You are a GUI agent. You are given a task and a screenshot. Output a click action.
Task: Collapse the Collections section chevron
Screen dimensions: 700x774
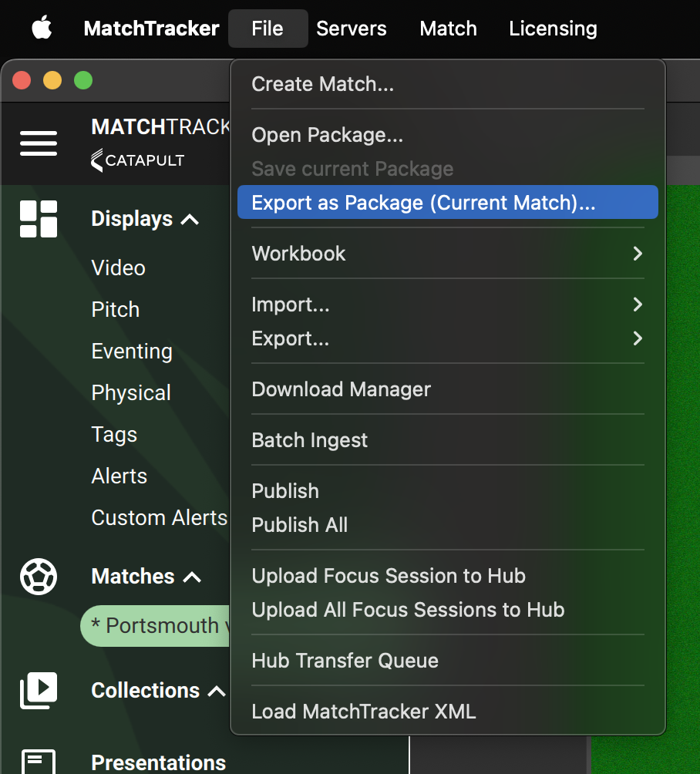[x=217, y=691]
